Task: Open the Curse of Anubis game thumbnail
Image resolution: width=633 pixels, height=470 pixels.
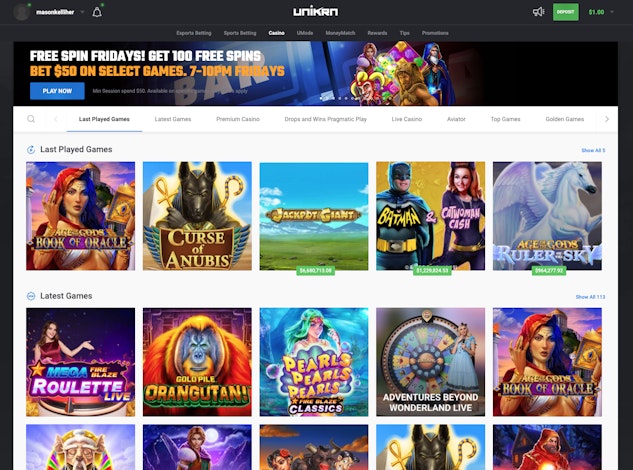Action: [x=197, y=216]
